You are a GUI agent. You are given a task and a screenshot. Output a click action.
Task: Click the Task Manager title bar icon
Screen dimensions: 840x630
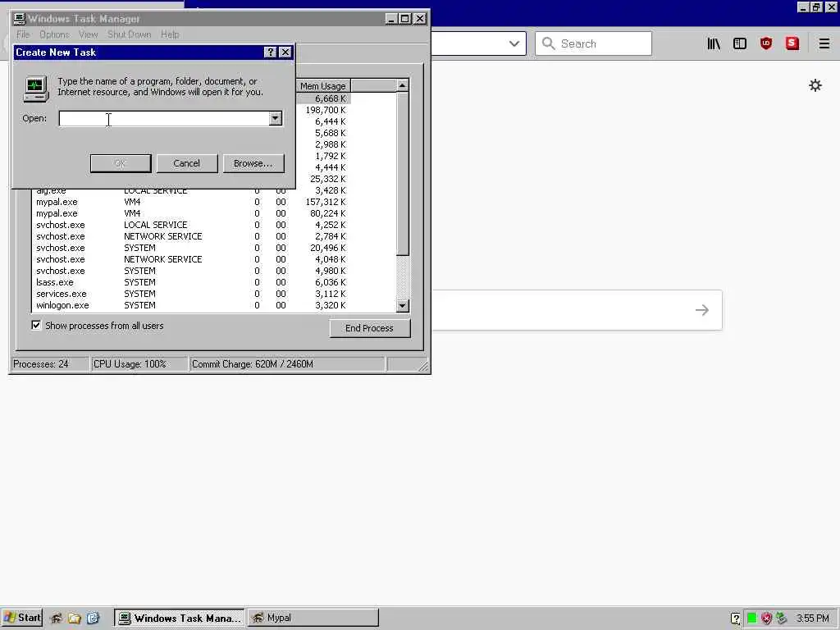20,19
